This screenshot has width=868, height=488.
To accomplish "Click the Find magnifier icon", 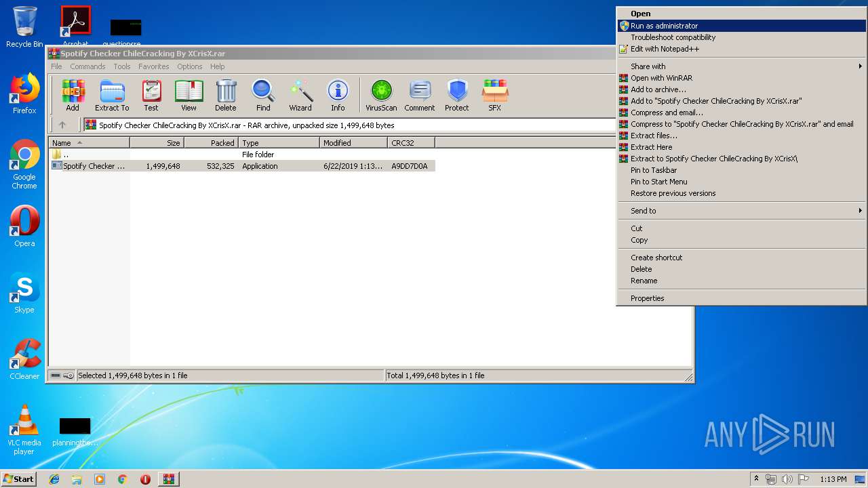I will tap(263, 95).
